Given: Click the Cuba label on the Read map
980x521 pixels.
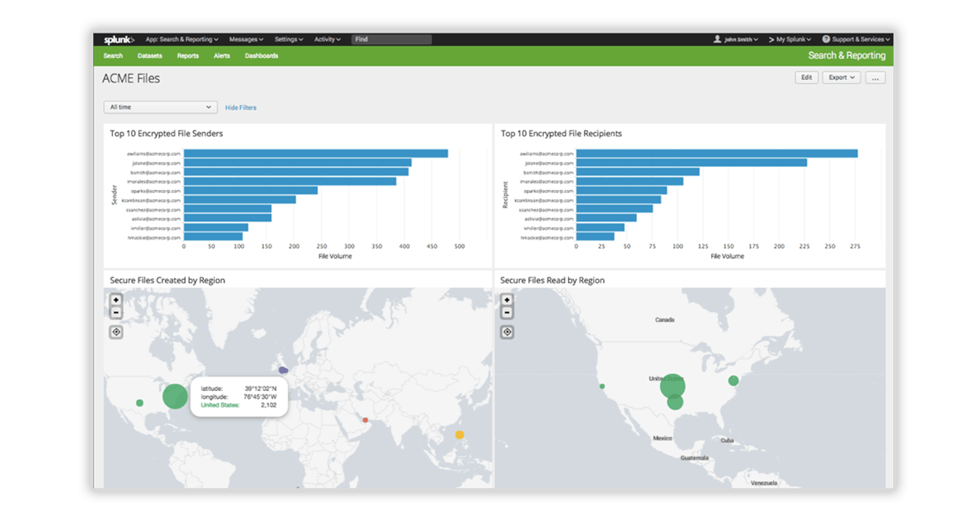Looking at the screenshot, I should click(727, 440).
